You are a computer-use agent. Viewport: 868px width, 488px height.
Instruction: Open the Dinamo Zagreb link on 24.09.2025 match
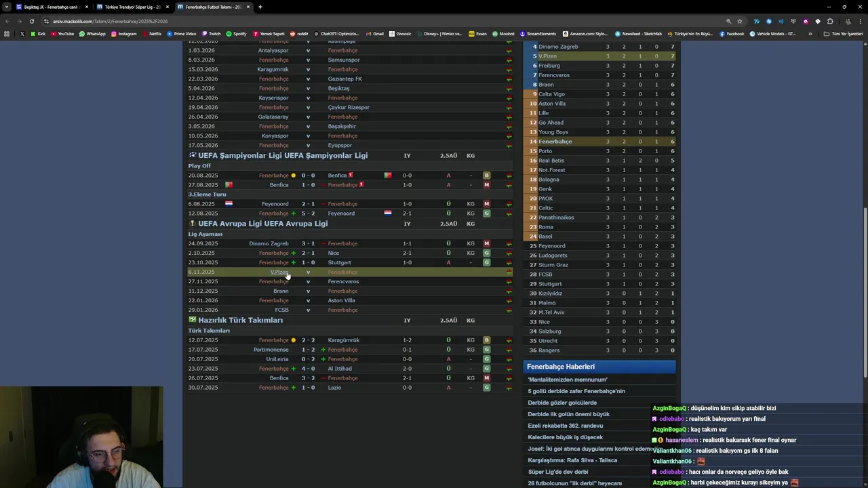(269, 243)
